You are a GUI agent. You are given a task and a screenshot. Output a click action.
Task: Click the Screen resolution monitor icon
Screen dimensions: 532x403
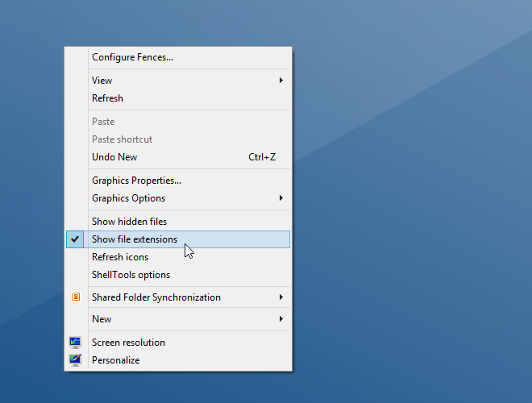coord(75,343)
